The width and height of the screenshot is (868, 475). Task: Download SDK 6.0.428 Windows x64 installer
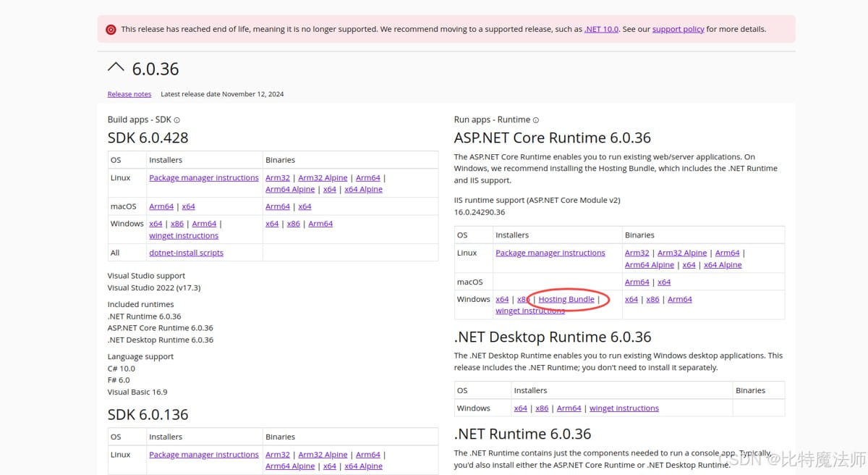click(156, 224)
